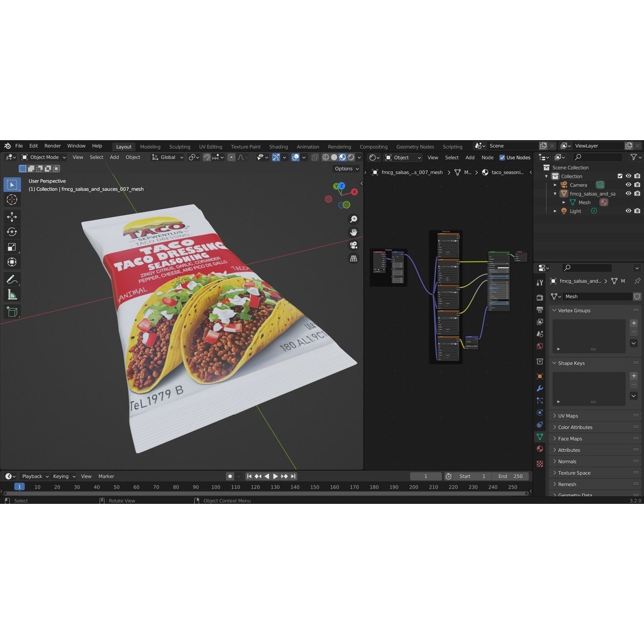Select the Rotate tool
Image resolution: width=644 pixels, height=644 pixels.
click(x=12, y=231)
